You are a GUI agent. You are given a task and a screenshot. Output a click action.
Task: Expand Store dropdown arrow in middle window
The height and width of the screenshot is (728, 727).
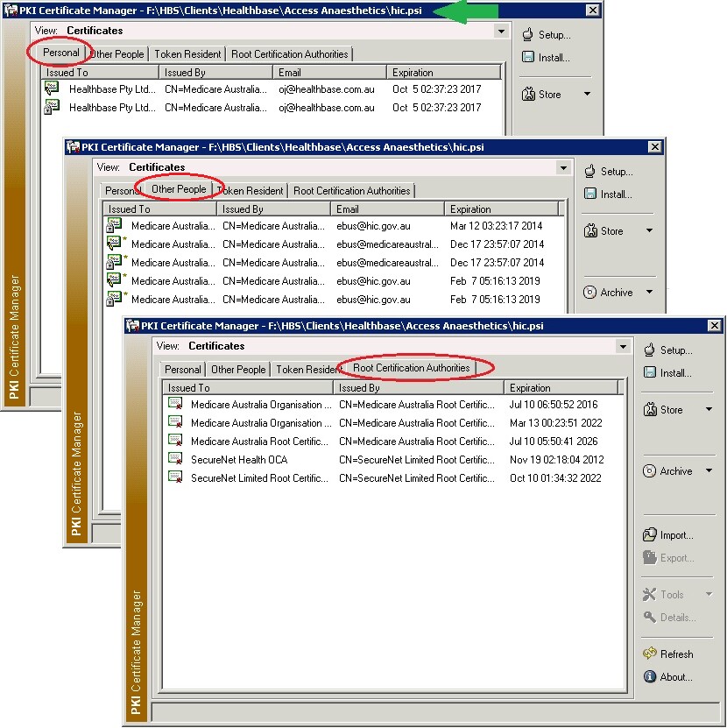649,230
